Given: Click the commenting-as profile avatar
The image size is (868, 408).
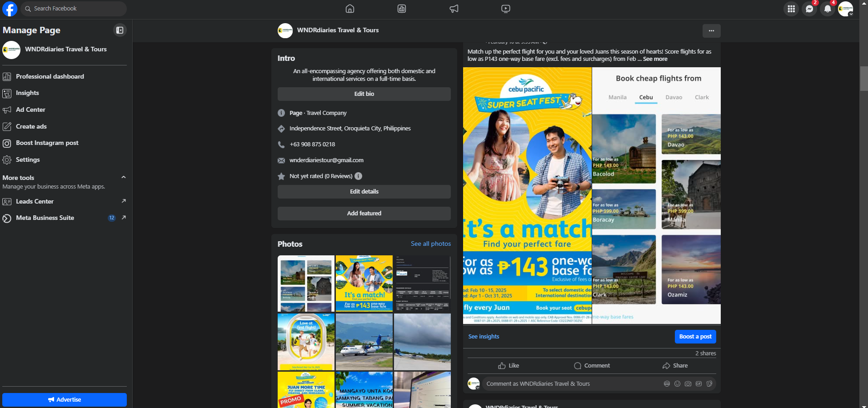Looking at the screenshot, I should click(474, 384).
